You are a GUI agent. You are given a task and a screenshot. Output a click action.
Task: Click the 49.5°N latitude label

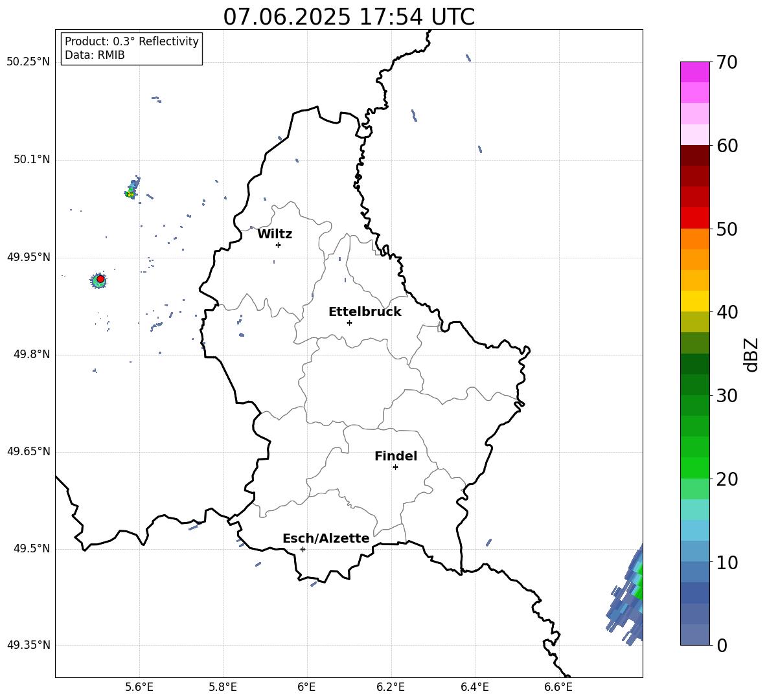tap(31, 548)
